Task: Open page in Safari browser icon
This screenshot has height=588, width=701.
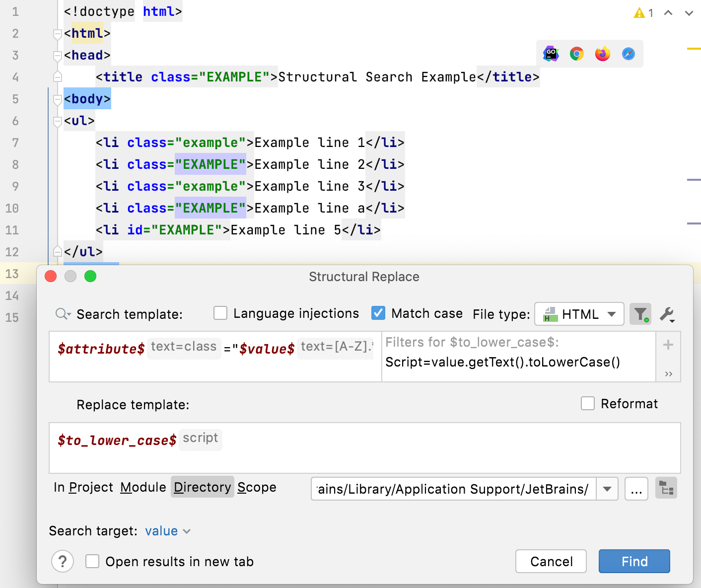Action: 628,54
